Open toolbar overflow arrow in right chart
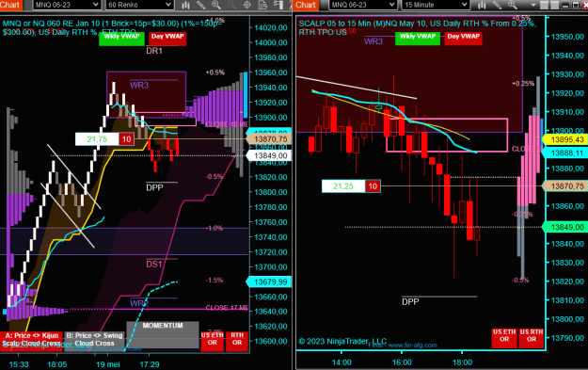 pyautogui.click(x=532, y=5)
